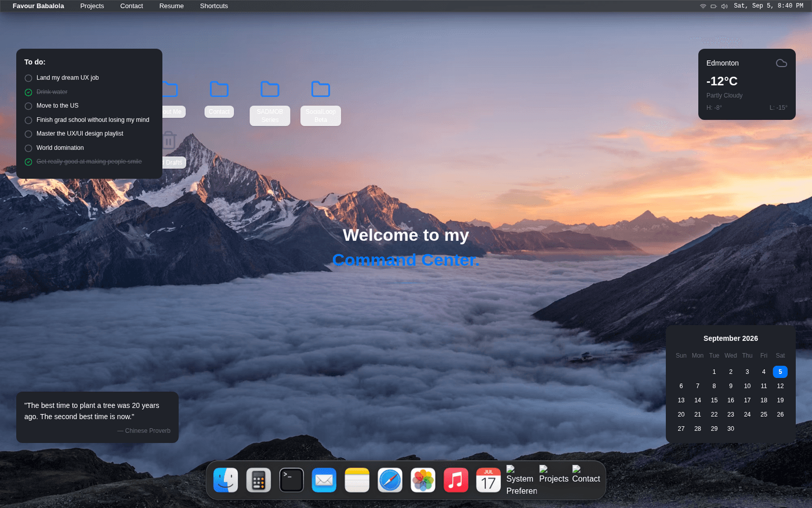Check off "Land my dream UX job"
The width and height of the screenshot is (812, 508).
(28, 78)
